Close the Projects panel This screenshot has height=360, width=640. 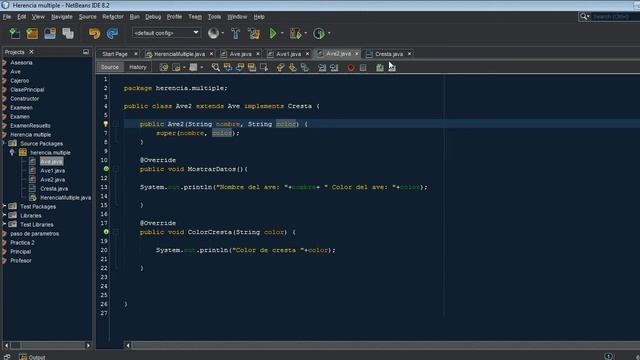click(x=31, y=52)
